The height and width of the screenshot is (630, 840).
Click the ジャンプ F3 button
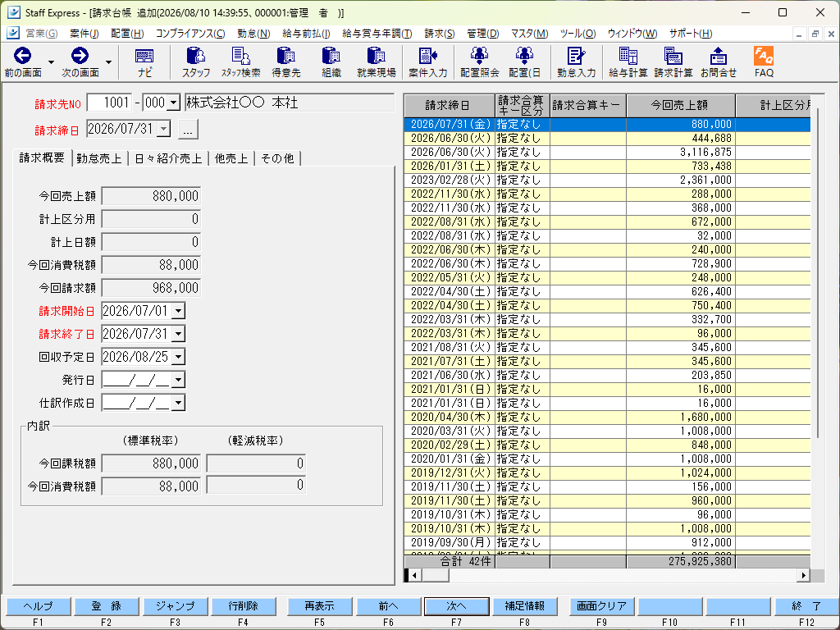click(175, 606)
